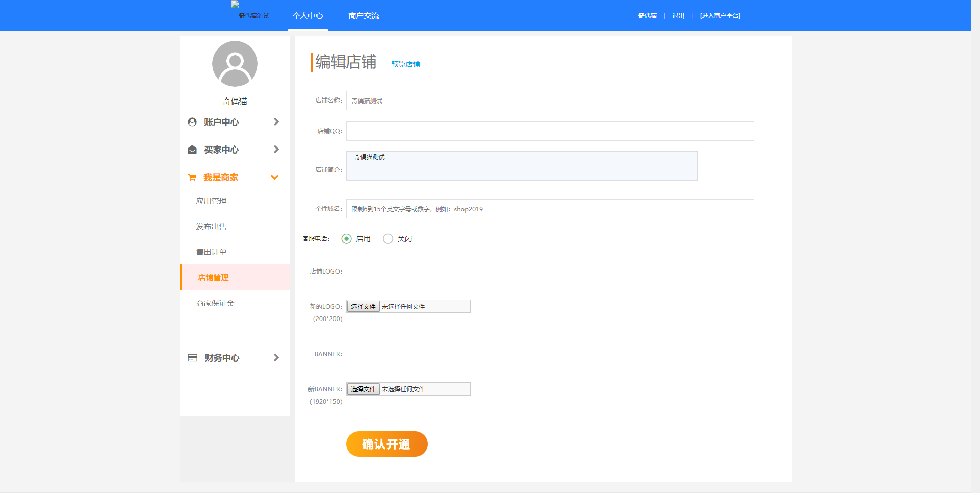Select the 关闭 radio button
The height and width of the screenshot is (493, 980).
[x=388, y=239]
